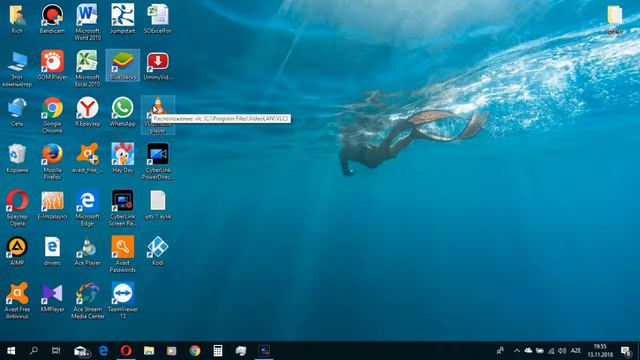The width and height of the screenshot is (640, 360).
Task: Select the VLC media player desktop icon
Action: point(158,115)
